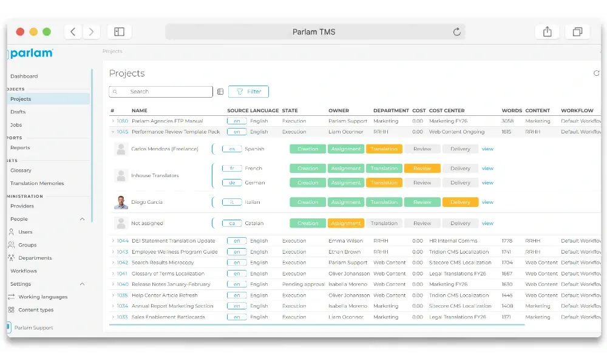607x364 pixels.
Task: Open Reports in the sidebar
Action: click(x=20, y=148)
